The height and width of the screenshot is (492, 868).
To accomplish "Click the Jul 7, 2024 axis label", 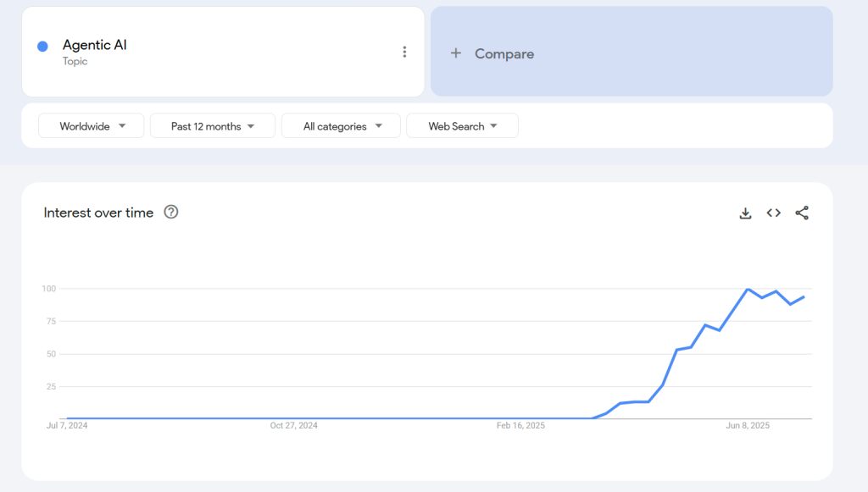I will (67, 426).
